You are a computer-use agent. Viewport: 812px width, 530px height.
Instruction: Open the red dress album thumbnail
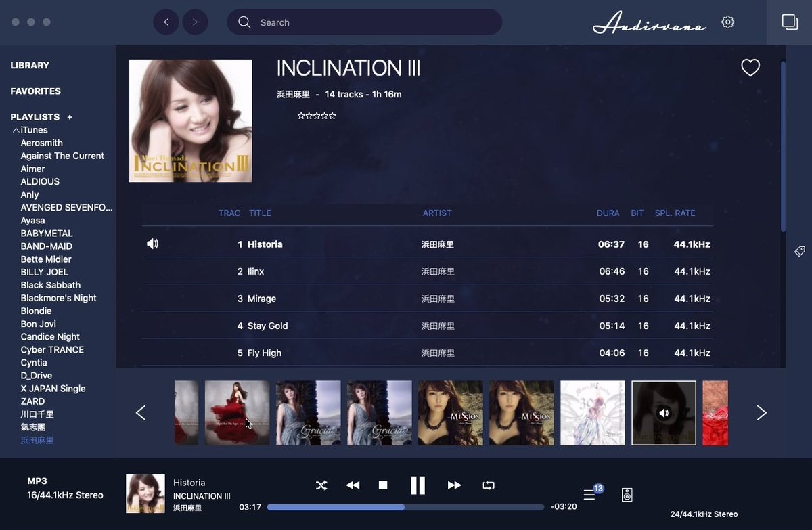237,413
